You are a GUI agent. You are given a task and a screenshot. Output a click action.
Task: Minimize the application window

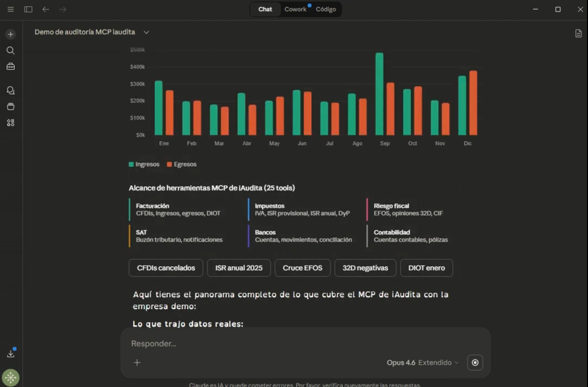[535, 9]
